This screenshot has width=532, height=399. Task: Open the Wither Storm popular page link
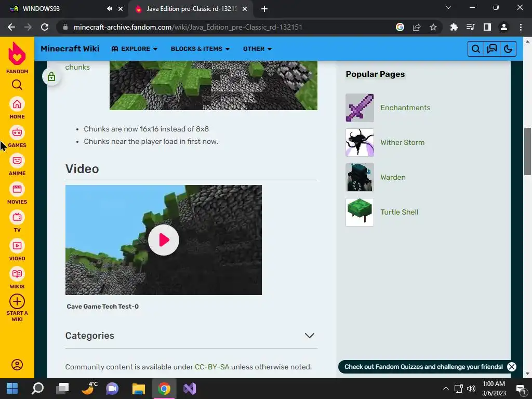tap(403, 142)
